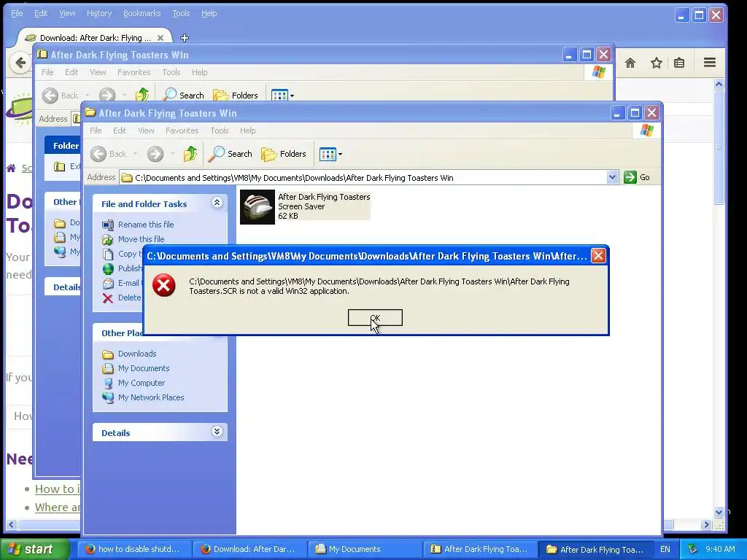This screenshot has height=560, width=747.
Task: Select the After Dark Flying Toasters screen saver file
Action: point(305,206)
